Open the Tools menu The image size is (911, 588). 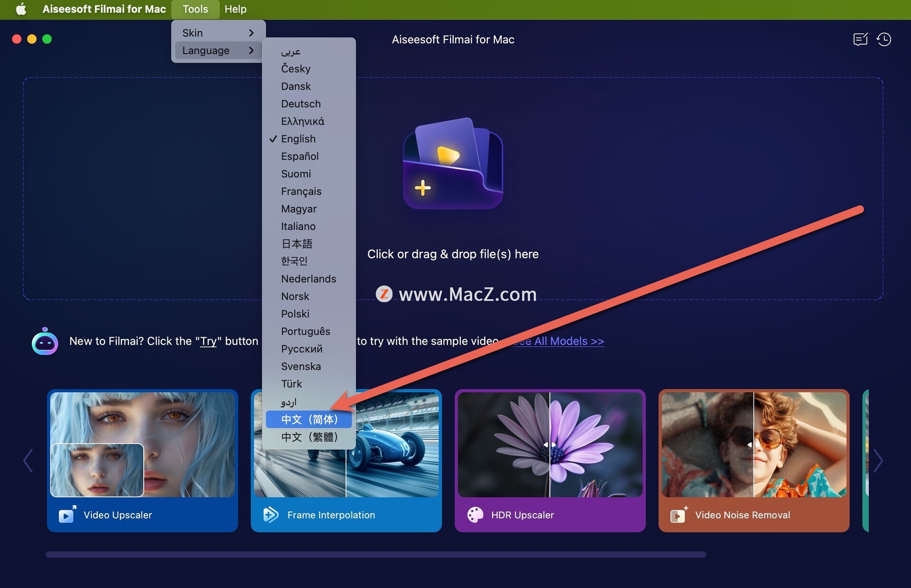click(x=195, y=9)
